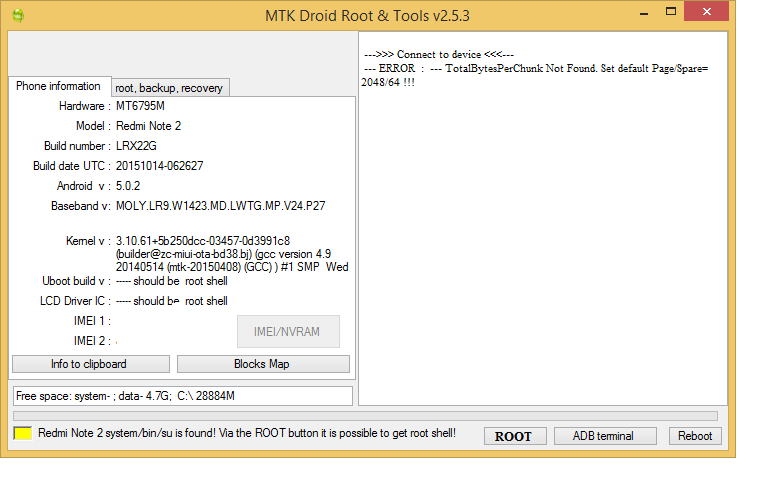Select the Hardware value MT6795M

coord(140,106)
